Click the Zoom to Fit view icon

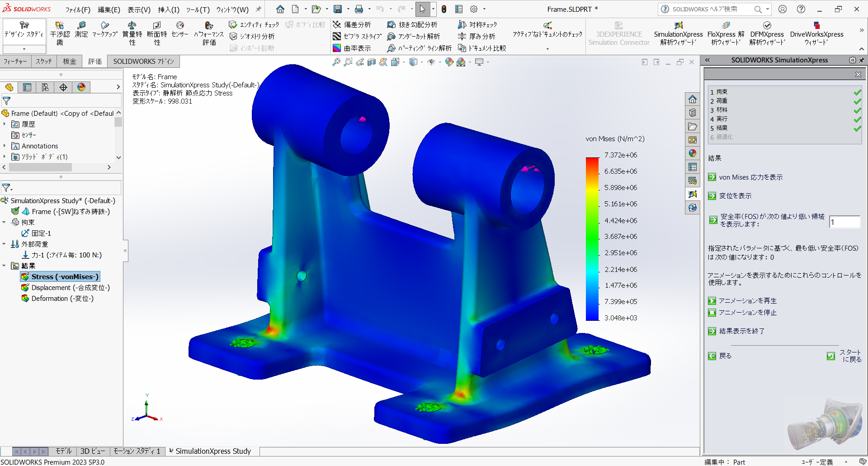pyautogui.click(x=336, y=62)
